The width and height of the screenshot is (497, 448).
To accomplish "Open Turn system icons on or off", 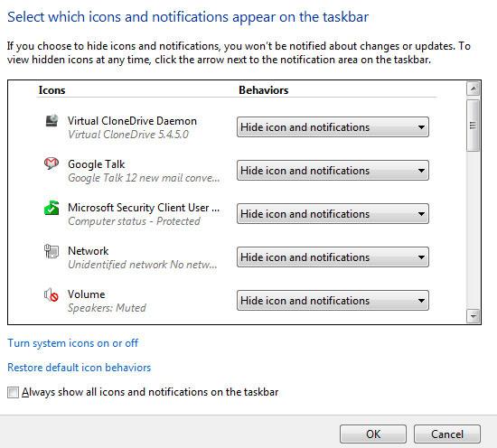I will pos(73,343).
